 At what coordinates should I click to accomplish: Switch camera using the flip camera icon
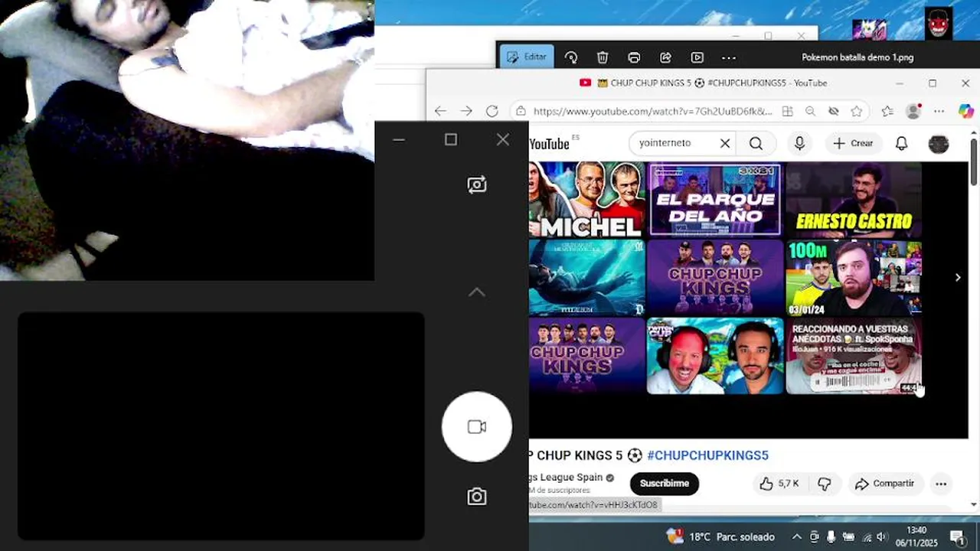[477, 184]
